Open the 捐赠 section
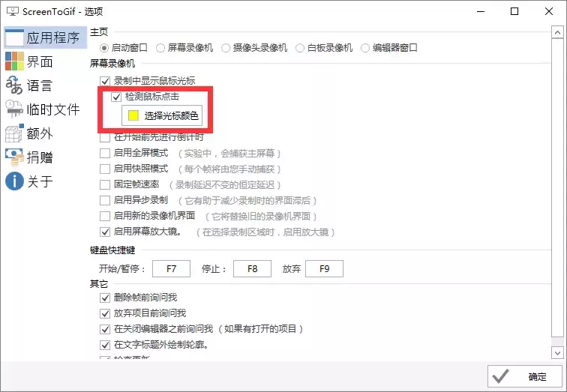567x392 pixels. pos(30,157)
